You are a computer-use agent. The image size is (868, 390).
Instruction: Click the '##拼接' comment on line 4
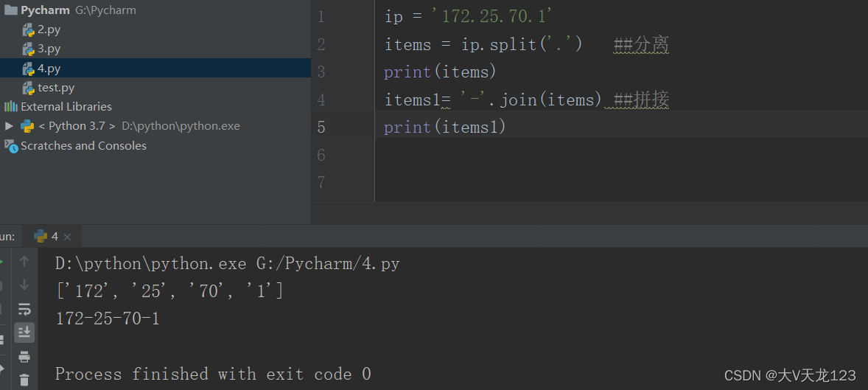pos(641,100)
